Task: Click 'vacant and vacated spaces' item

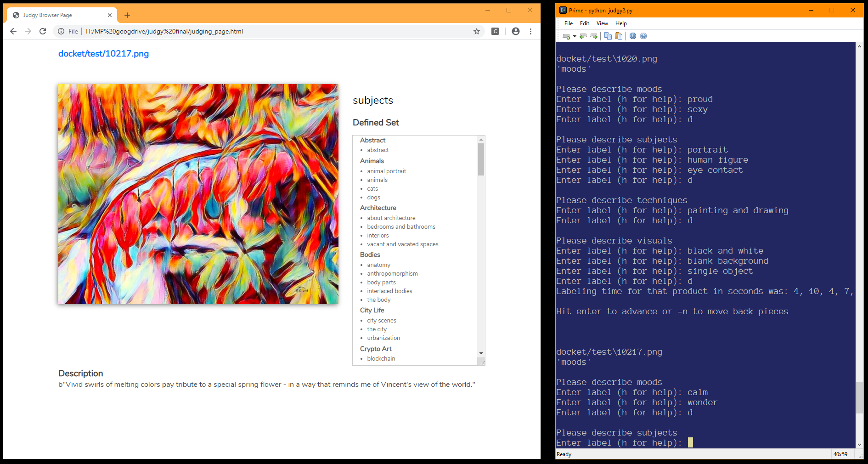Action: tap(403, 244)
